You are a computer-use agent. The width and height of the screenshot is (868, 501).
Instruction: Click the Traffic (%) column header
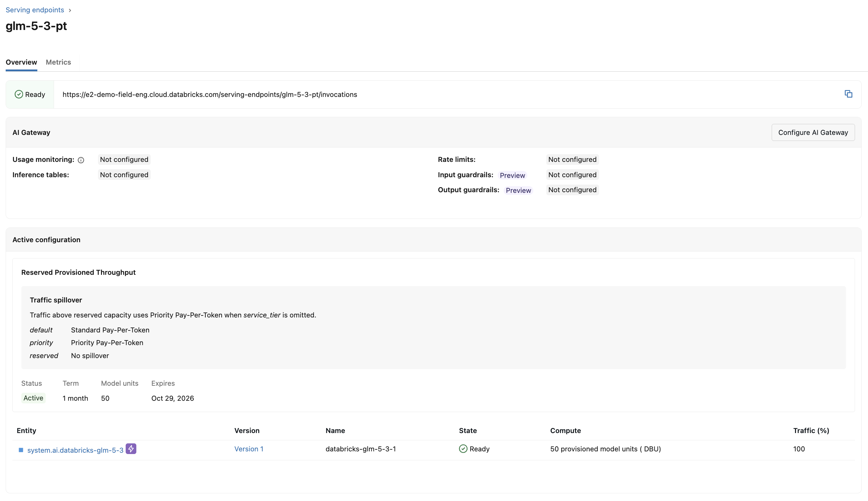coord(811,430)
